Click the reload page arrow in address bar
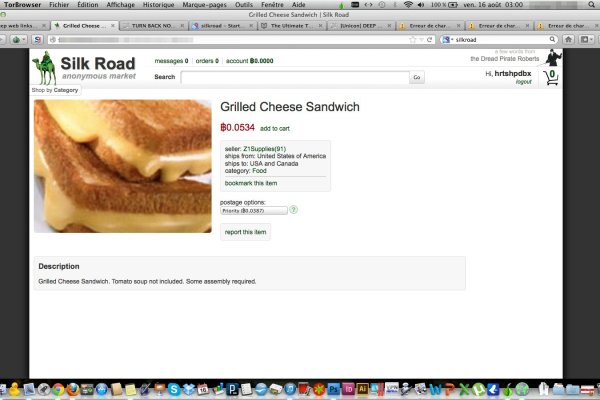Screen dimensions: 600x400 (x=429, y=39)
